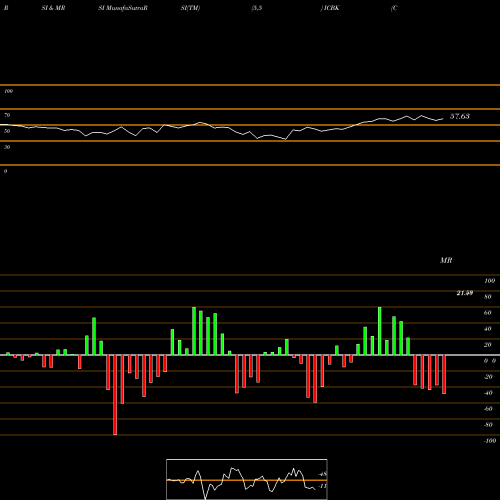The width and height of the screenshot is (500, 500).
Task: Click the 'SI MunafaSutraR' header text
Action: point(123,8)
